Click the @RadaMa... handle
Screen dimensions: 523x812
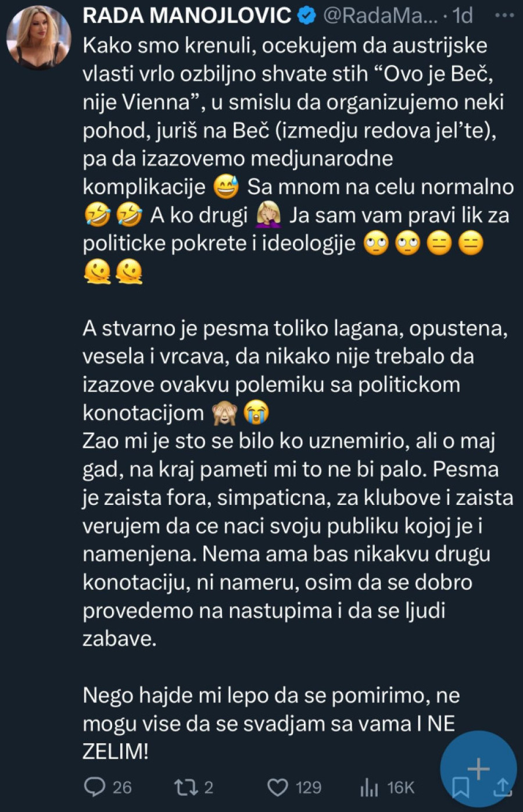[x=379, y=16]
